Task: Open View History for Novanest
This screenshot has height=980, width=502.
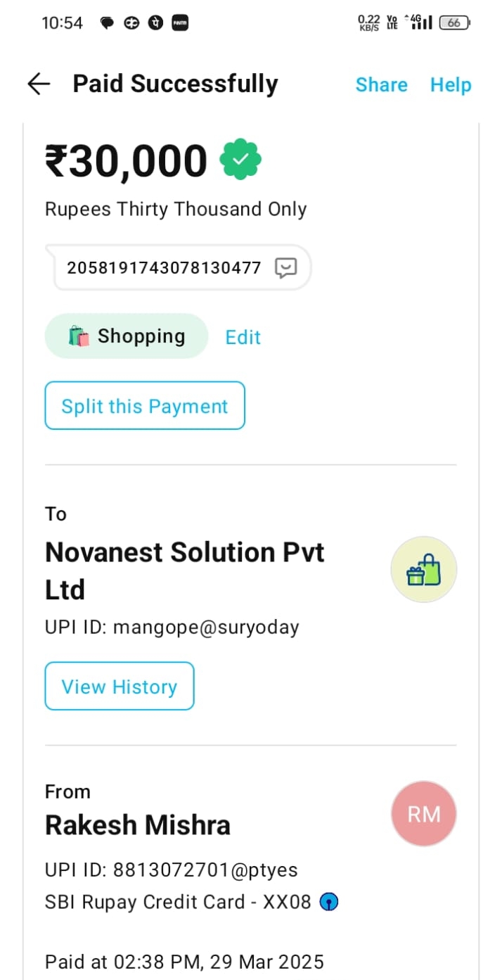Action: pos(120,686)
